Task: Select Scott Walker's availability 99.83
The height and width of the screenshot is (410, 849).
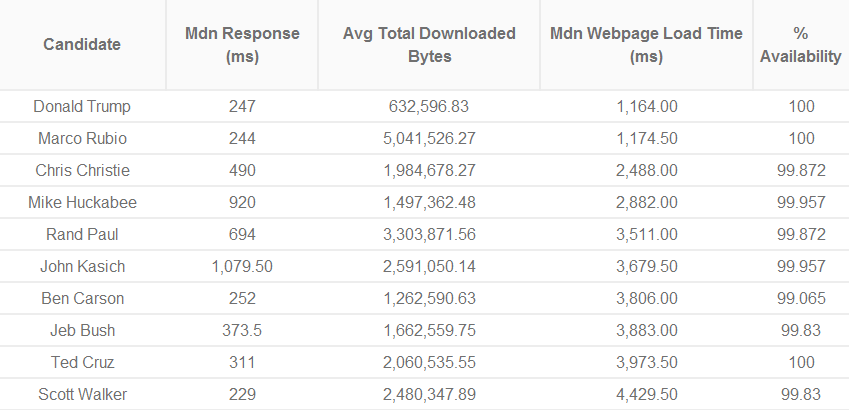Action: coord(801,394)
